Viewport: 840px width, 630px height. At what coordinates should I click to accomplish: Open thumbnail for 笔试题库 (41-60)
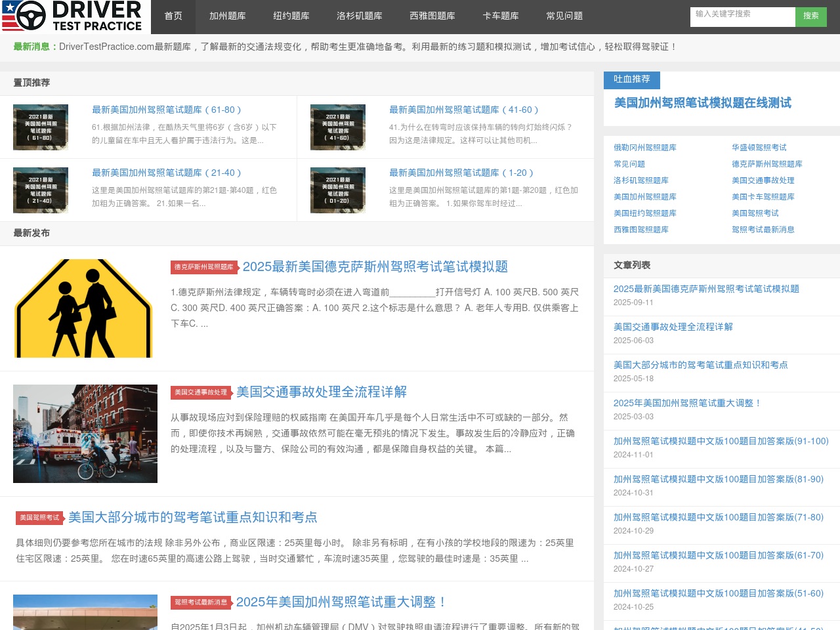(338, 127)
